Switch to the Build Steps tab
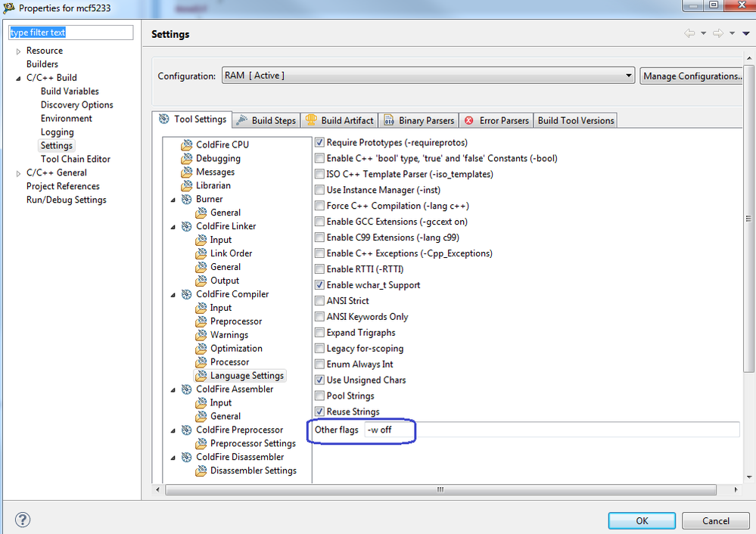Image resolution: width=756 pixels, height=534 pixels. click(x=266, y=120)
